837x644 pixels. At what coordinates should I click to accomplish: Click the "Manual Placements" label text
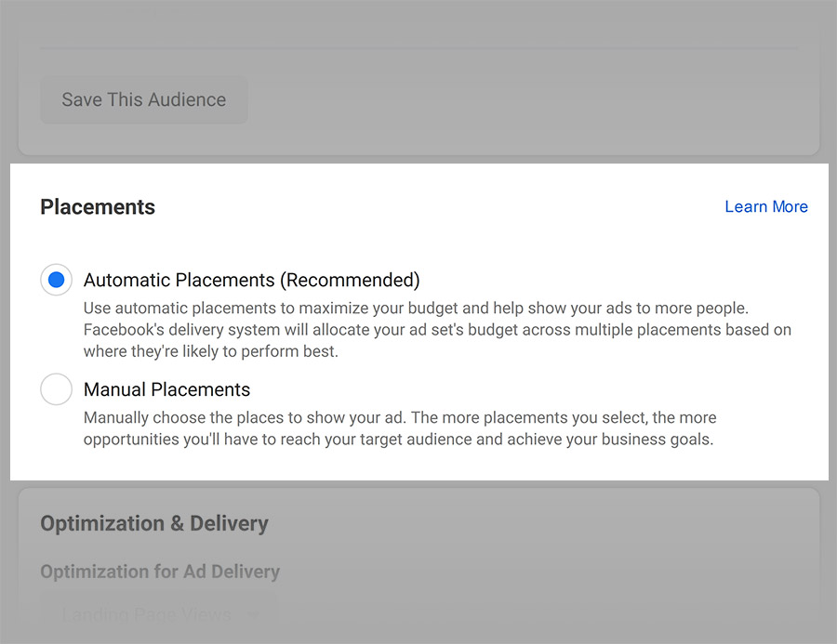(x=166, y=389)
